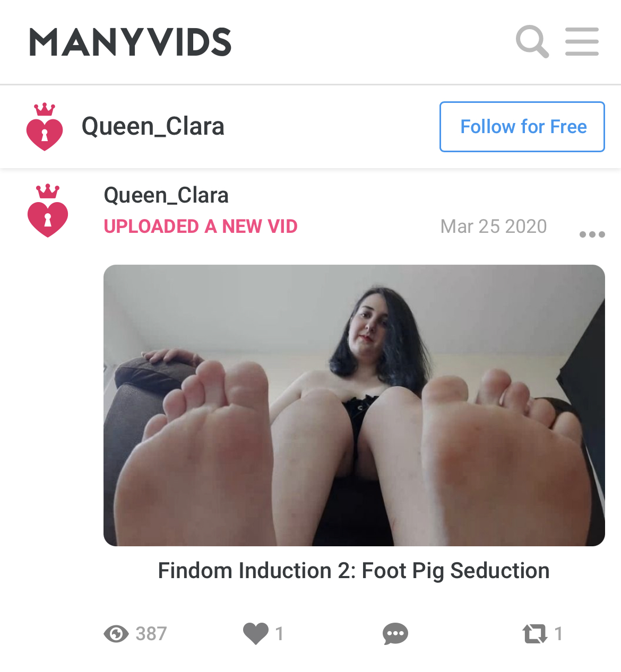Select the Mar 25 2020 post date
This screenshot has width=621, height=672.
(494, 226)
